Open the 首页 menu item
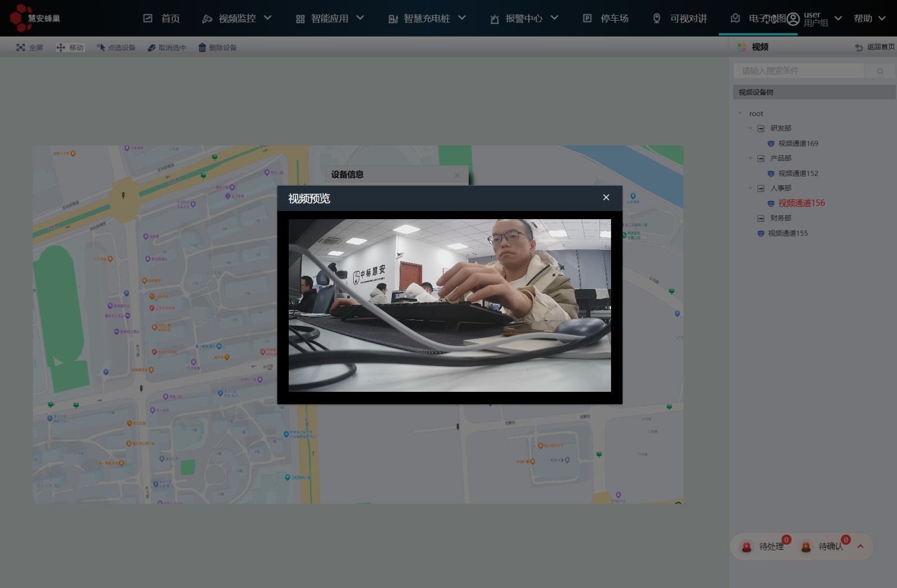 pos(162,18)
